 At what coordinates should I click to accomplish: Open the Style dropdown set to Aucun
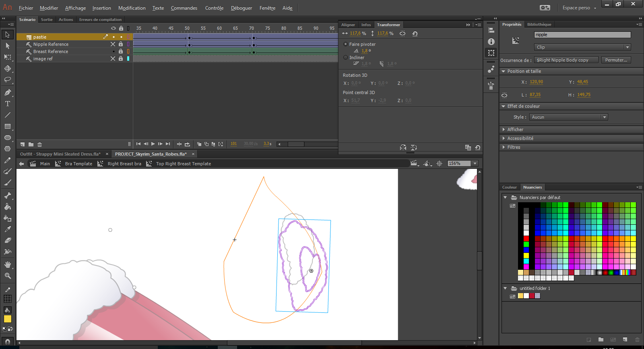coord(568,117)
